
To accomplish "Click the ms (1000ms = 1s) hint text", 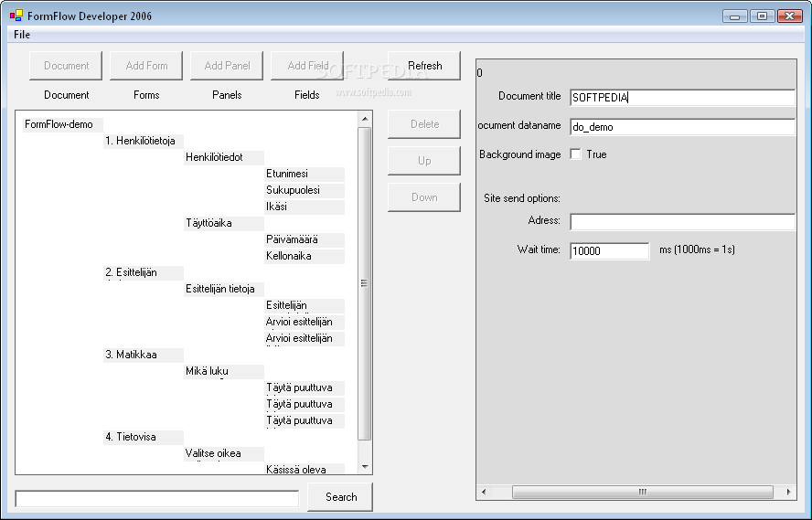I will (x=697, y=249).
